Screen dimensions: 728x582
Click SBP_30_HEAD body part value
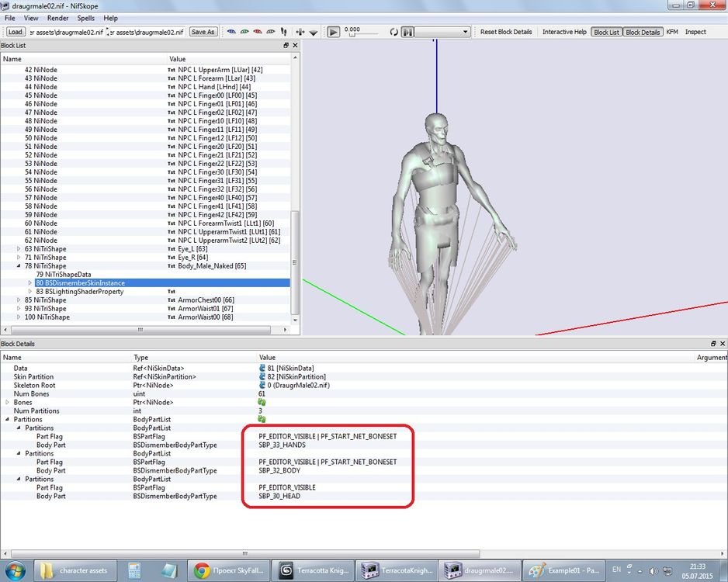click(279, 496)
